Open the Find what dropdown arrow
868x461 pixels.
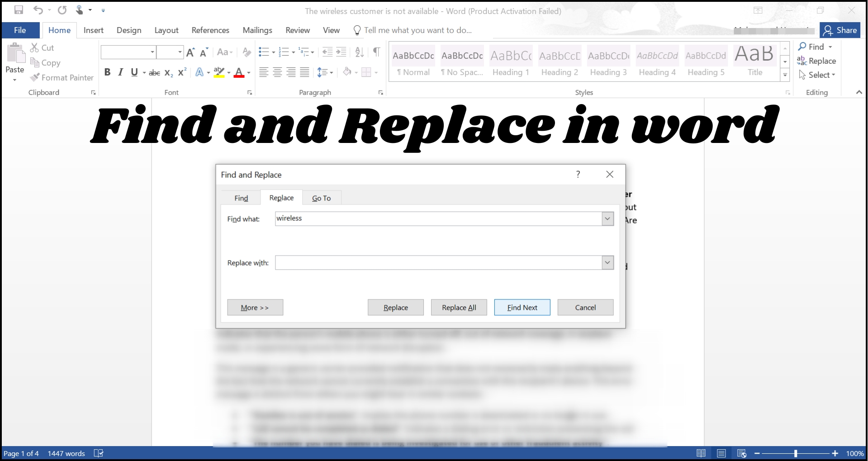(x=607, y=219)
